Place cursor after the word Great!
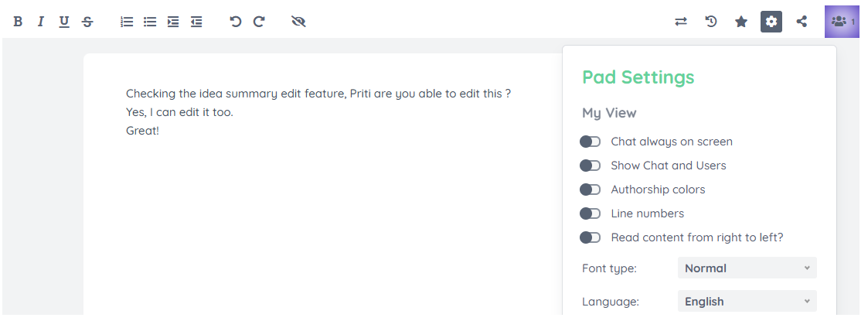 tap(160, 131)
